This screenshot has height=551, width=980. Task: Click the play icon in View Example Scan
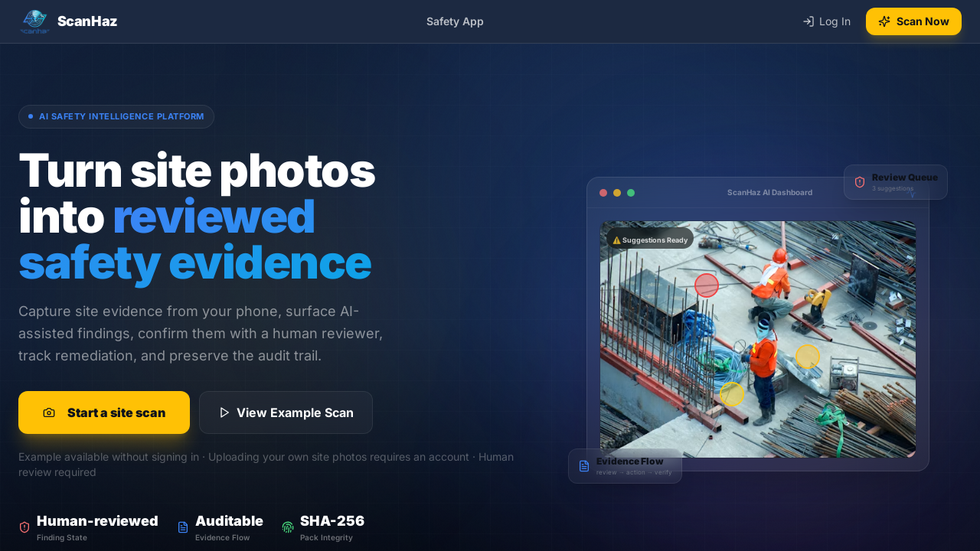click(224, 412)
